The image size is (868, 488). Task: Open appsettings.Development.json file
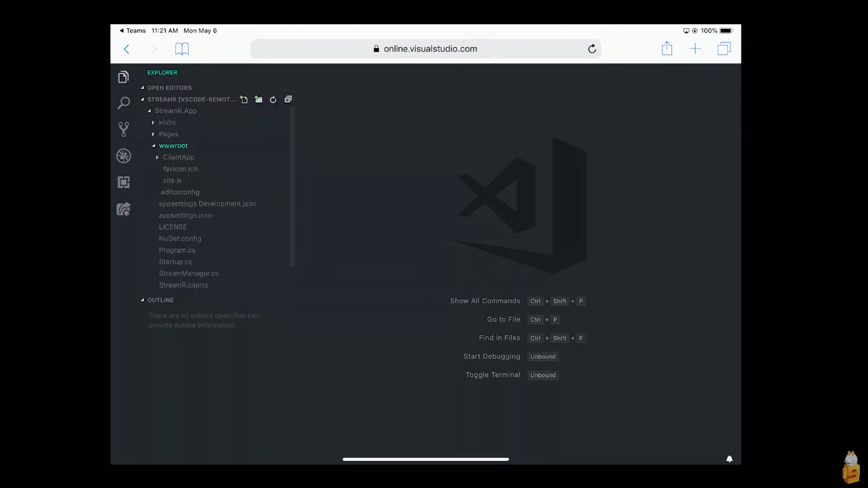(207, 204)
